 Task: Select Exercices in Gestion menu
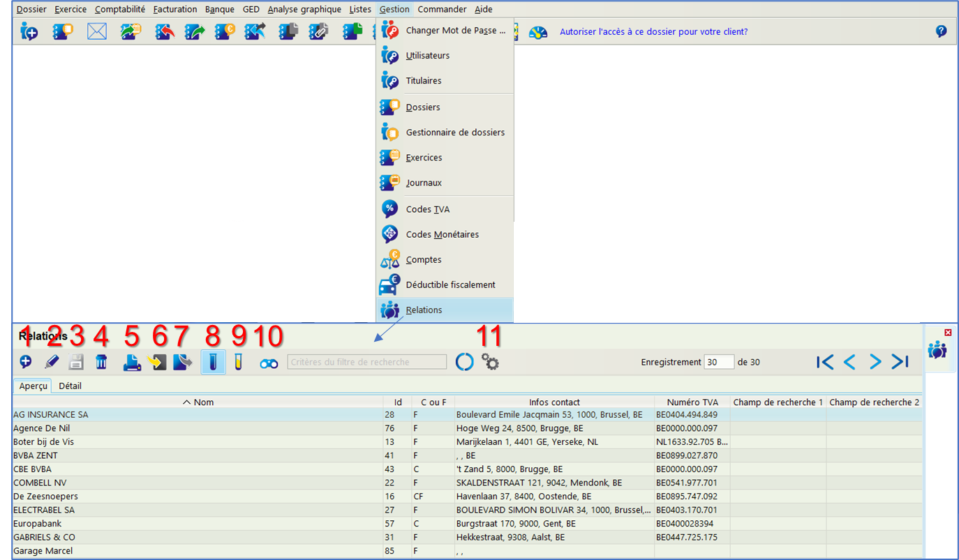tap(445, 158)
